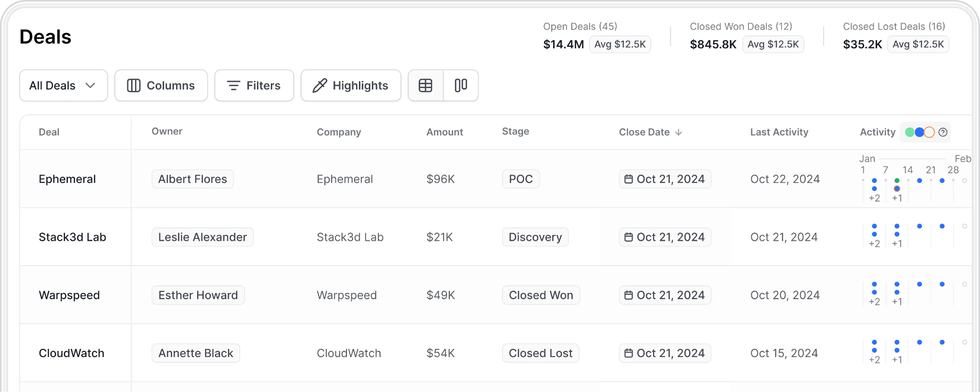This screenshot has height=392, width=980.
Task: Click the Owner column header
Action: 167,131
